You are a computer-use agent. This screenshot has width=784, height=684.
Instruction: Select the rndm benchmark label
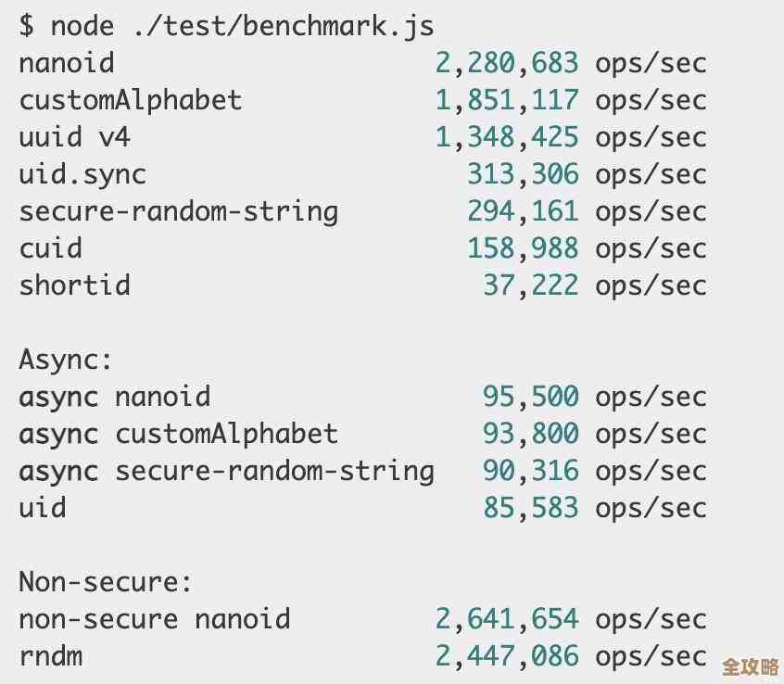tap(51, 656)
